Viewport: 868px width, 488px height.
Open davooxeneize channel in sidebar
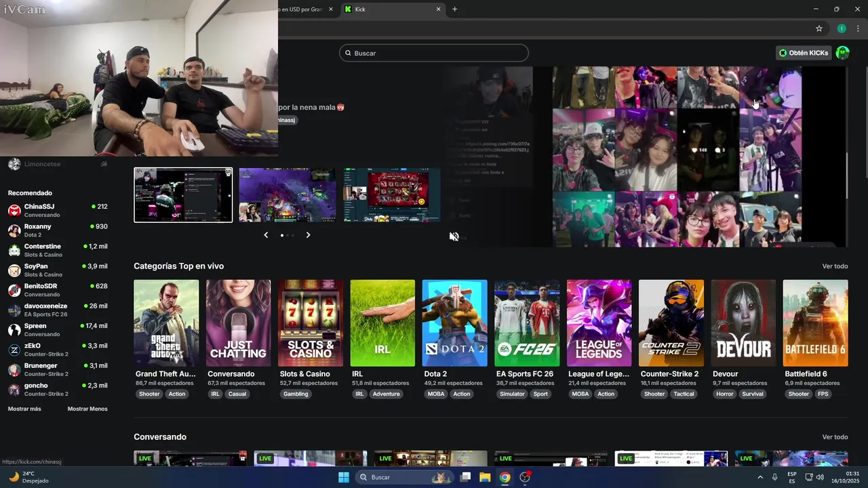[58, 310]
